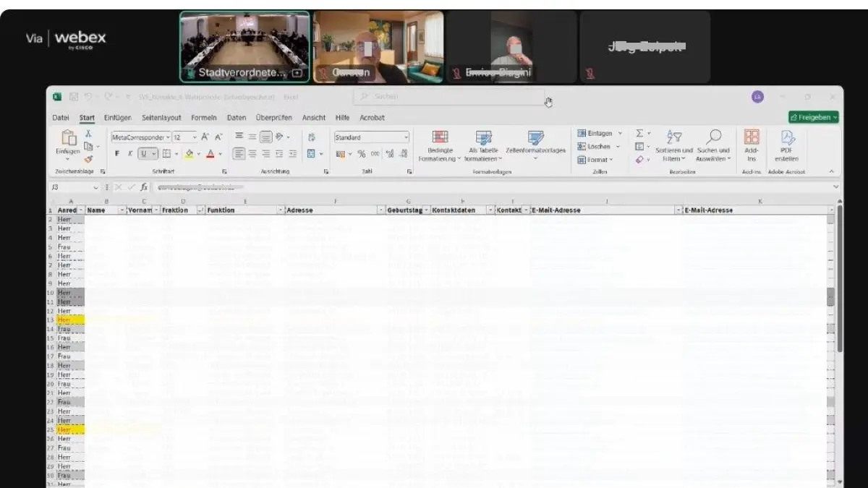
Task: Switch to the Einfügen ribbon tab
Action: coord(118,118)
